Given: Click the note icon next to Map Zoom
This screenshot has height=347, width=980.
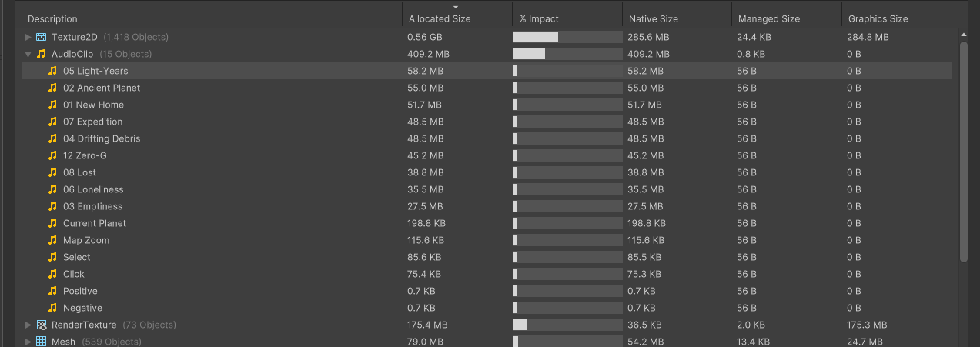Looking at the screenshot, I should pyautogui.click(x=52, y=240).
